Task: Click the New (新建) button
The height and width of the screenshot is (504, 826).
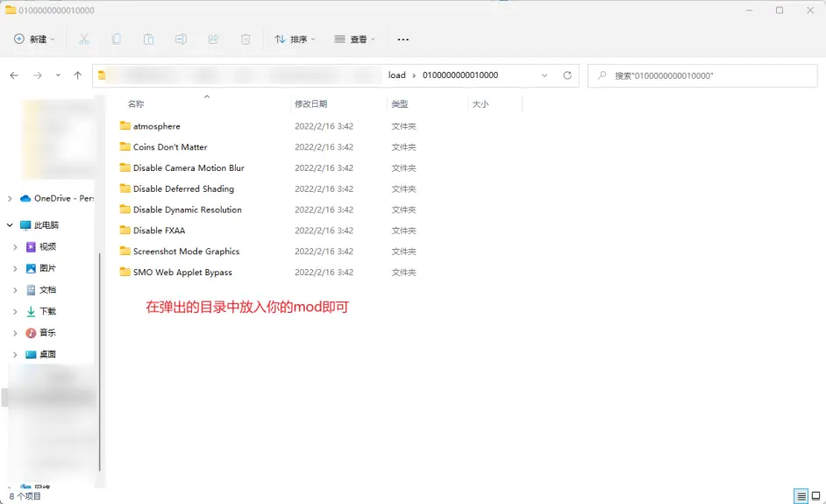Action: pyautogui.click(x=34, y=39)
